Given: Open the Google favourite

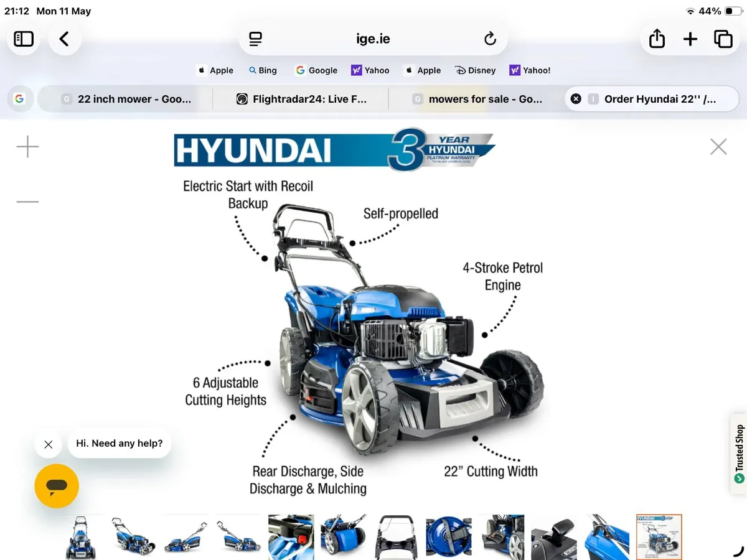Looking at the screenshot, I should (316, 70).
